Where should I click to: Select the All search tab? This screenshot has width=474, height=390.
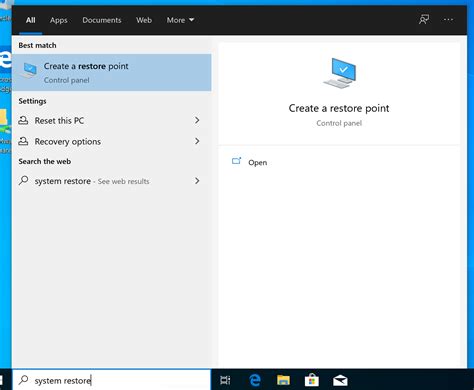click(x=30, y=20)
